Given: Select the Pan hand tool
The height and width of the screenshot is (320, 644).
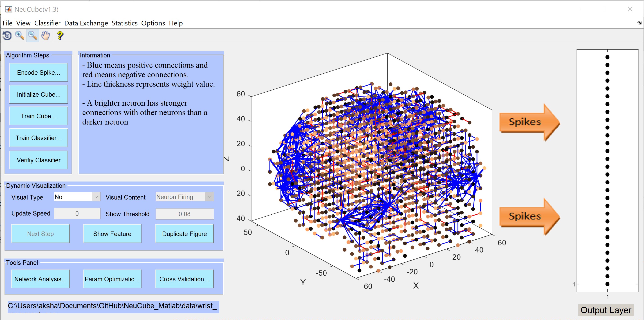Looking at the screenshot, I should click(x=45, y=36).
